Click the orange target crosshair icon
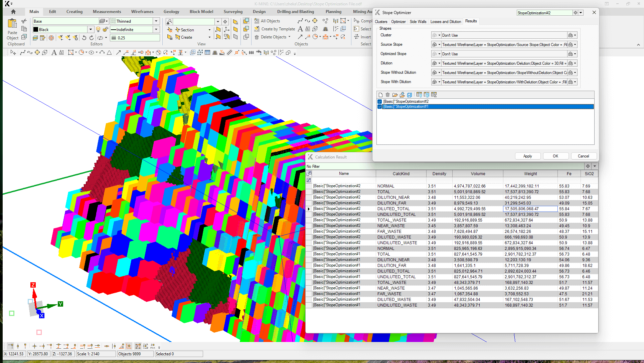The height and width of the screenshot is (363, 644). coord(51,38)
